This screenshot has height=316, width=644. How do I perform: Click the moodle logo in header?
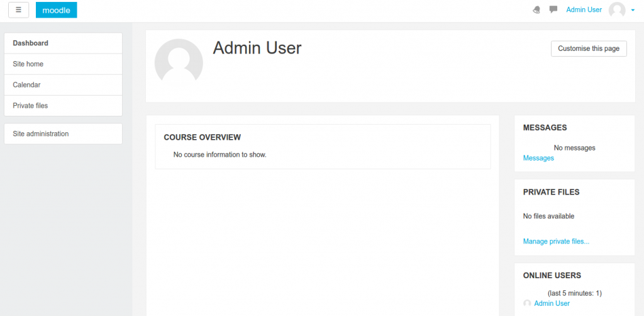[56, 10]
